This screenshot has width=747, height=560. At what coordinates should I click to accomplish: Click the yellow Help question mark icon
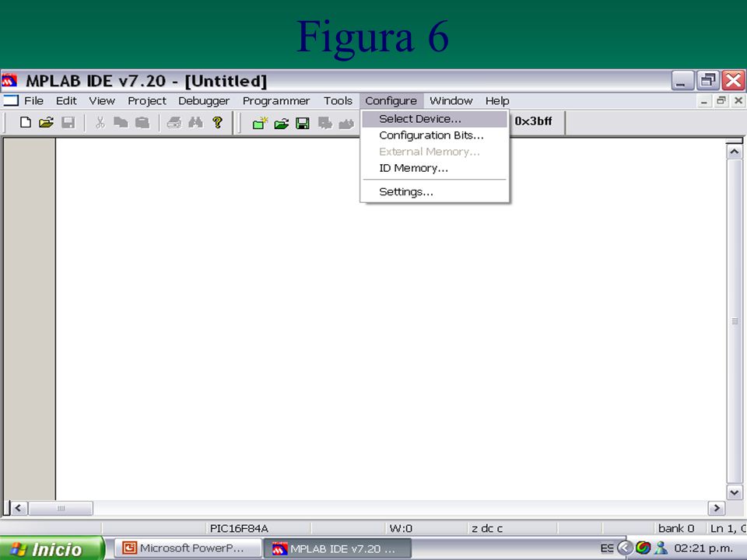tap(217, 123)
